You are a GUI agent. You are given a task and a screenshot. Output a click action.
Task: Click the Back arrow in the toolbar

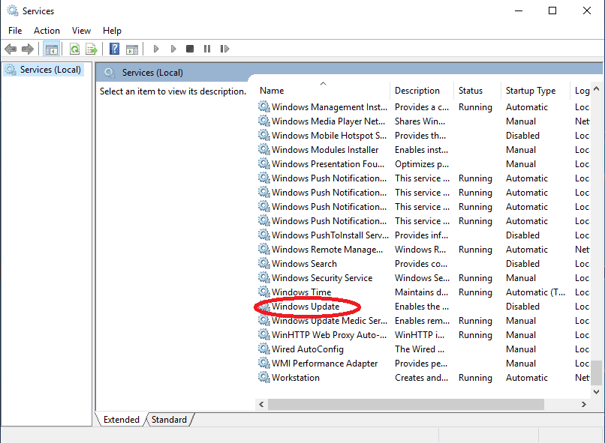coord(12,48)
